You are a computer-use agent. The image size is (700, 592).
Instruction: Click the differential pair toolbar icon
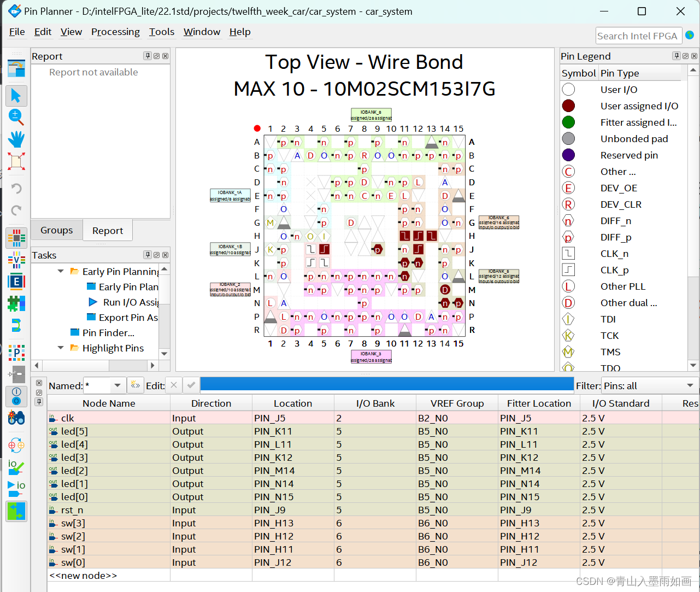coord(16,326)
